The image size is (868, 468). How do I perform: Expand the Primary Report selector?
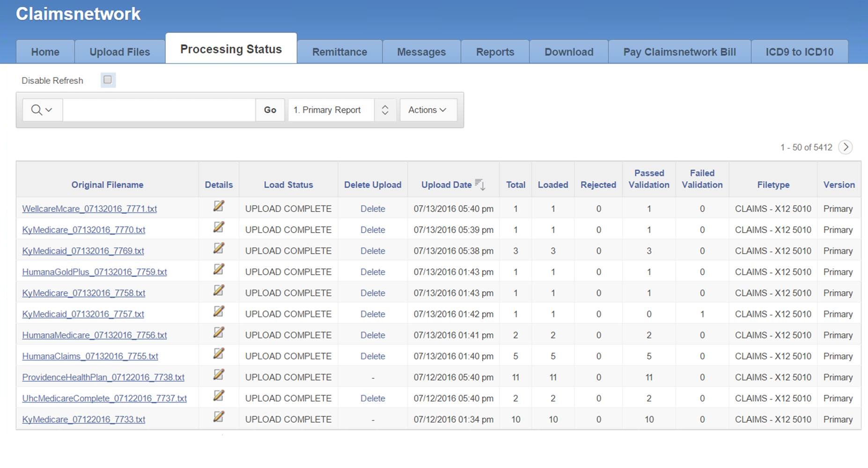pos(385,110)
